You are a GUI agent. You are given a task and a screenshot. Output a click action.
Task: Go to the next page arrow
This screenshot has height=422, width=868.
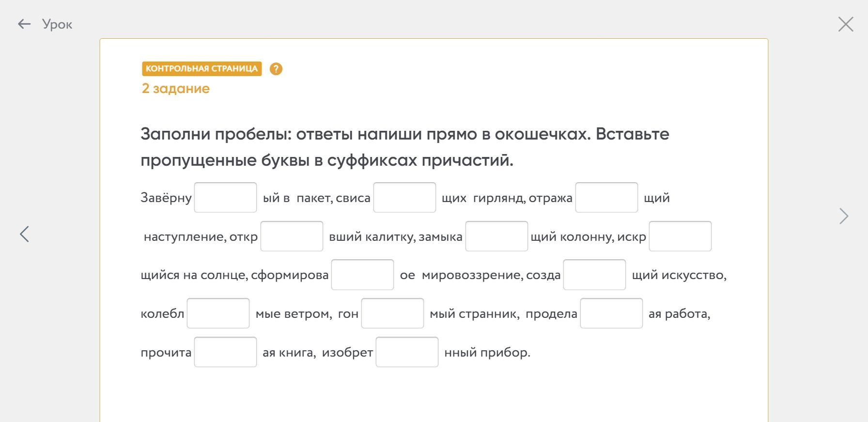tap(844, 216)
